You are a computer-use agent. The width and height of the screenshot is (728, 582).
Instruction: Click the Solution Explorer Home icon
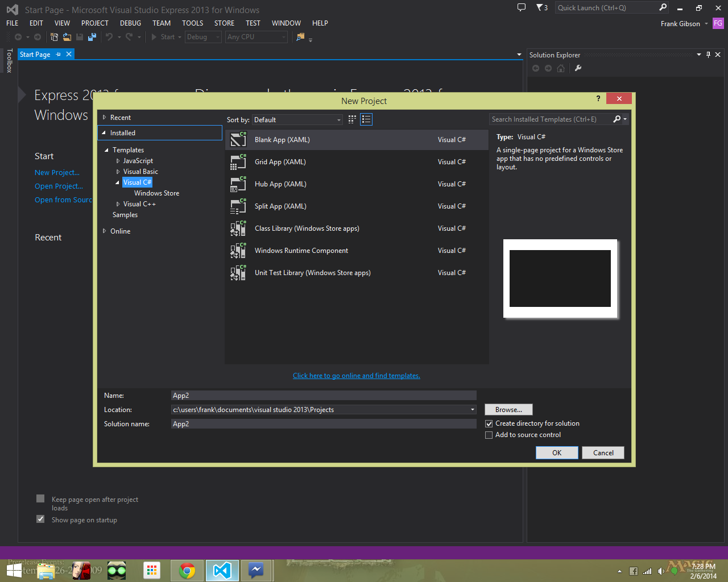(561, 68)
